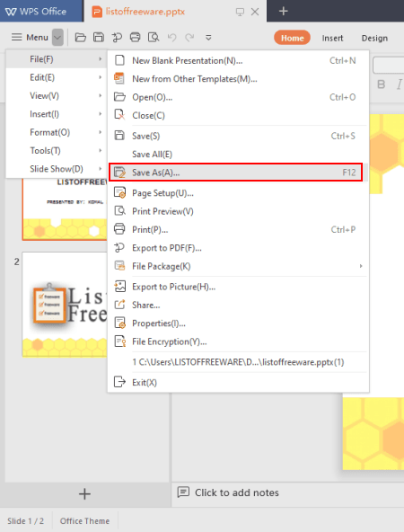Expand the quick access toolbar customize arrow

coord(208,38)
